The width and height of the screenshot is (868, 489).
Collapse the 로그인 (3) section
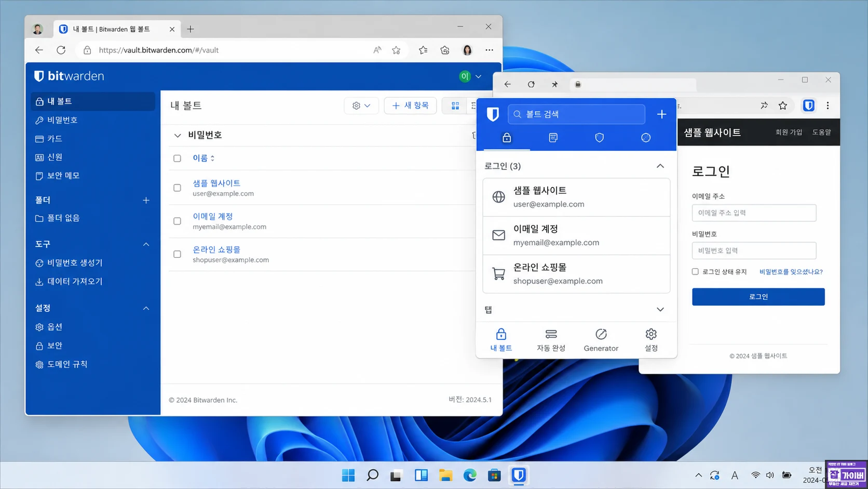(660, 166)
